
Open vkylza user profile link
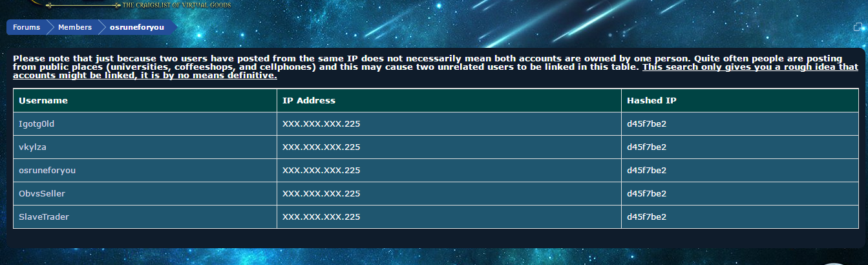[32, 147]
